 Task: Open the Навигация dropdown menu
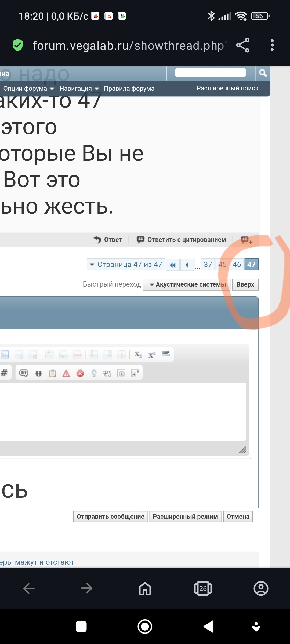click(79, 89)
